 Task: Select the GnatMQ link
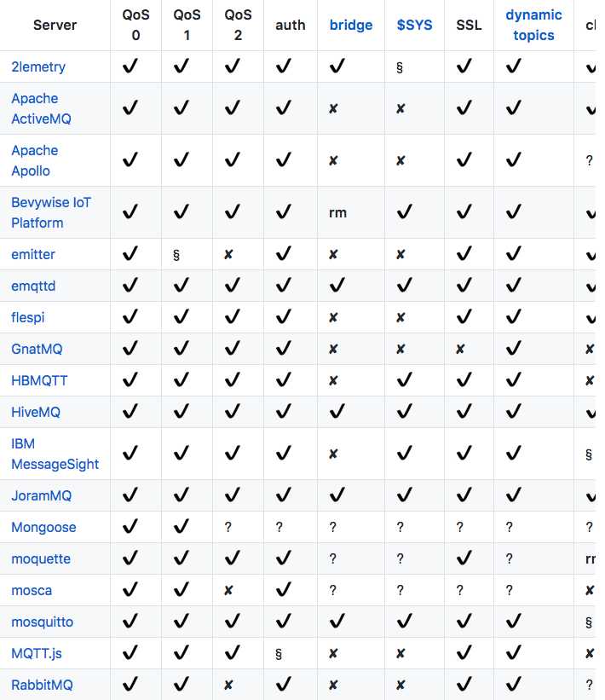(x=37, y=349)
